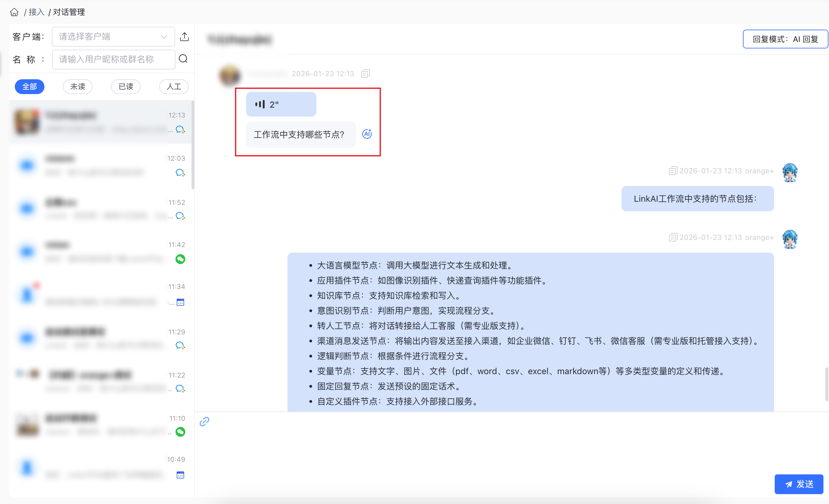Open the 回复模式 AI 回复 selector
Viewport: 829px width, 504px height.
tap(785, 39)
